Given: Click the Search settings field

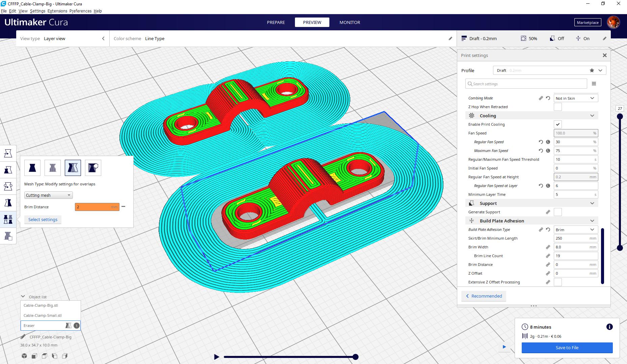Looking at the screenshot, I should [526, 84].
